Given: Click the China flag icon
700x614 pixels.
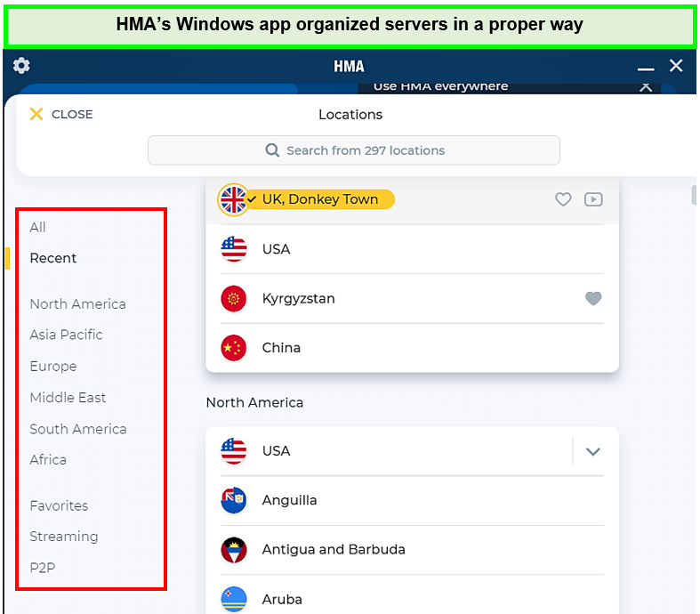Looking at the screenshot, I should tap(234, 347).
